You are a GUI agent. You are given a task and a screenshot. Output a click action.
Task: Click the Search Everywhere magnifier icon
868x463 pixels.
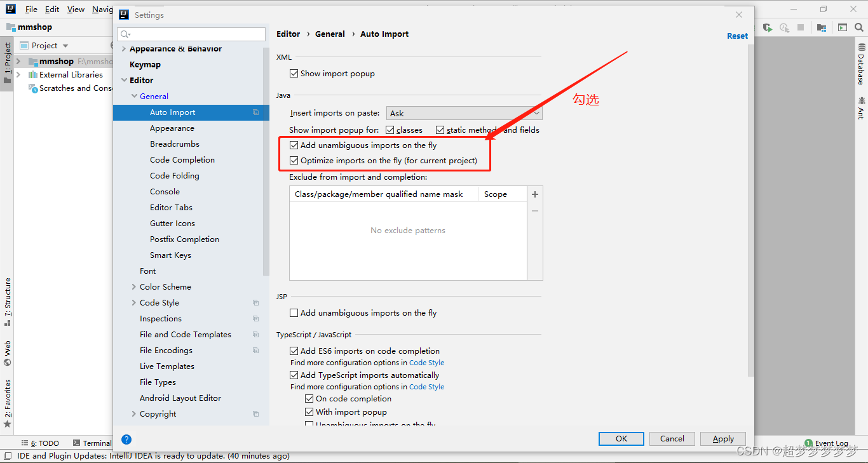tap(860, 27)
